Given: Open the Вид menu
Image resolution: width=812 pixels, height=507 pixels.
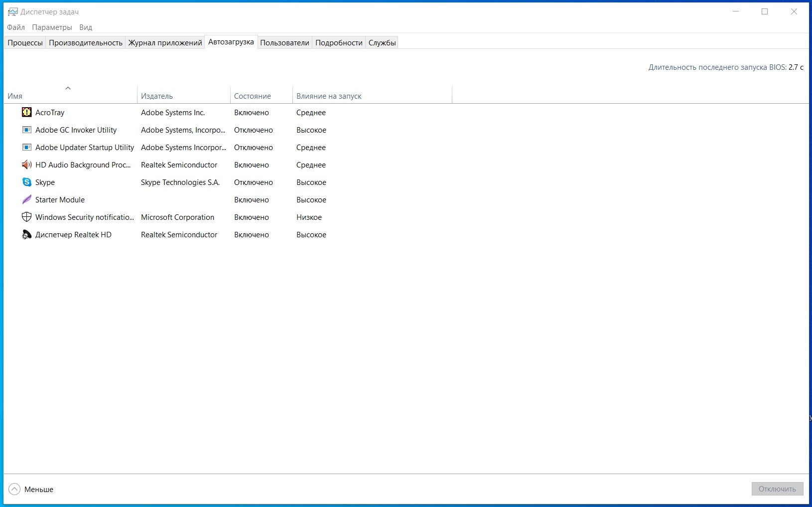Looking at the screenshot, I should click(x=86, y=27).
